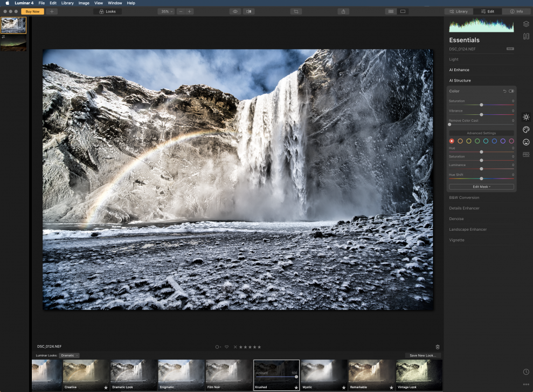Select the Creative tools palette icon
533x392 pixels.
(x=526, y=129)
